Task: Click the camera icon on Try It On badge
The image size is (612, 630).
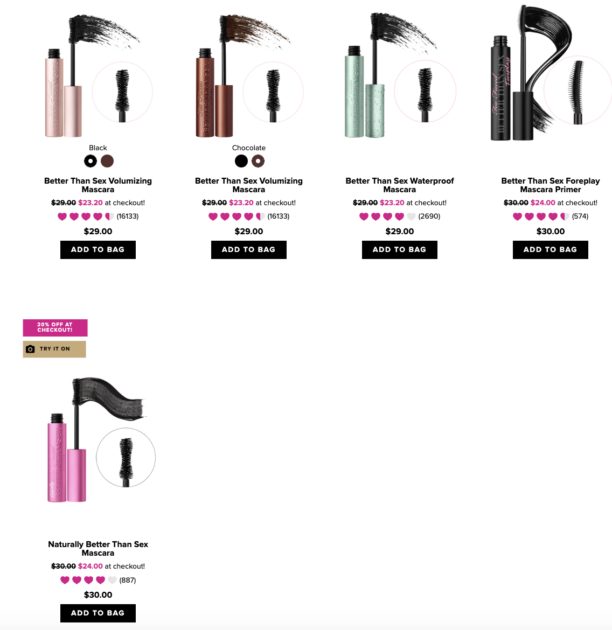Action: point(30,349)
